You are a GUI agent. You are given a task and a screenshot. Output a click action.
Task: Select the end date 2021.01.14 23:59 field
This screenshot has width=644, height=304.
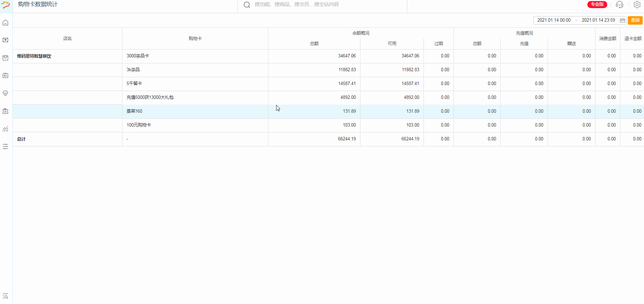coord(598,20)
